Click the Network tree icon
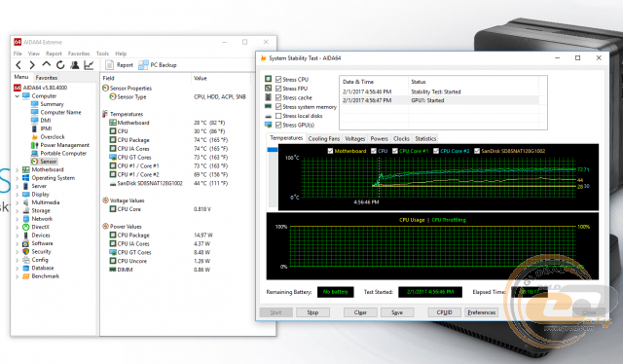Image resolution: width=623 pixels, height=364 pixels. pyautogui.click(x=26, y=219)
